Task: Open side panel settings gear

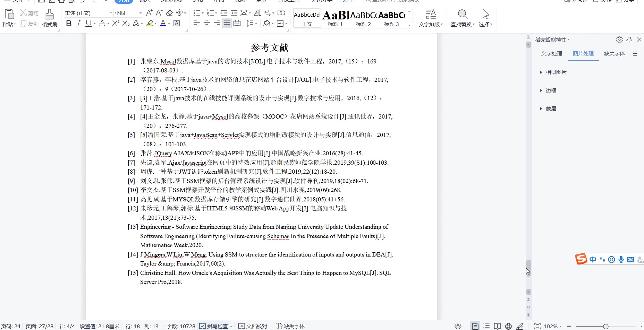Action: pos(619,40)
